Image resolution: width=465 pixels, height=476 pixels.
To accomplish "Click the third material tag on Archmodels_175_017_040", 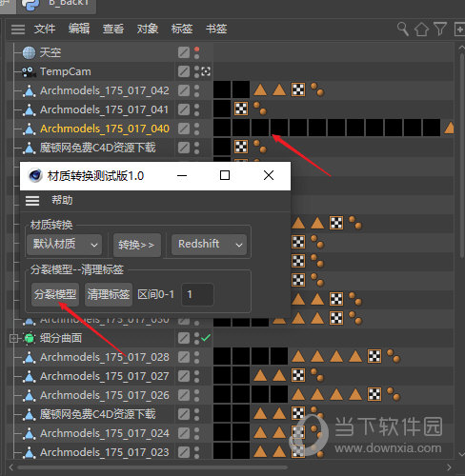I will tap(260, 128).
